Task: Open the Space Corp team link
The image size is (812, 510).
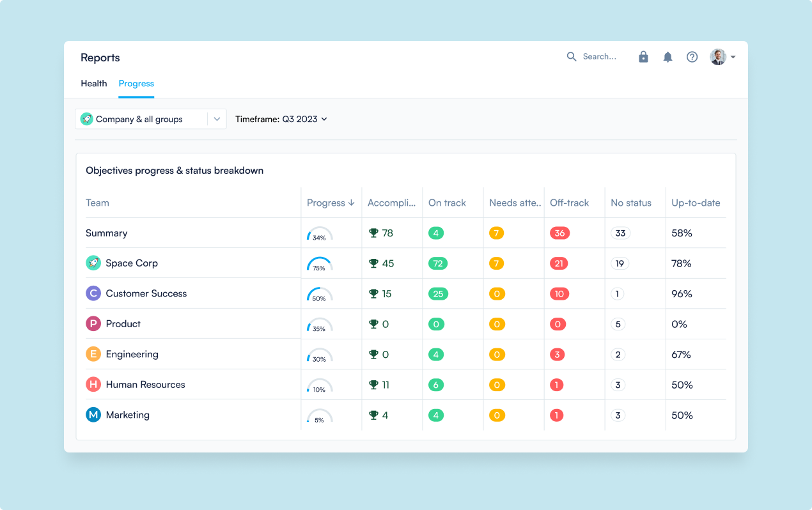Action: 132,263
